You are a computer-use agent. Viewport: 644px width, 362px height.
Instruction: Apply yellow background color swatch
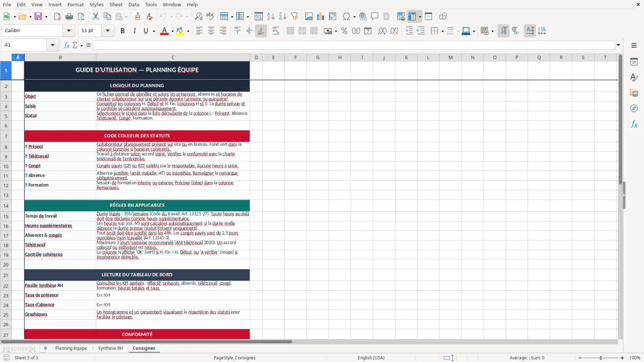(181, 31)
